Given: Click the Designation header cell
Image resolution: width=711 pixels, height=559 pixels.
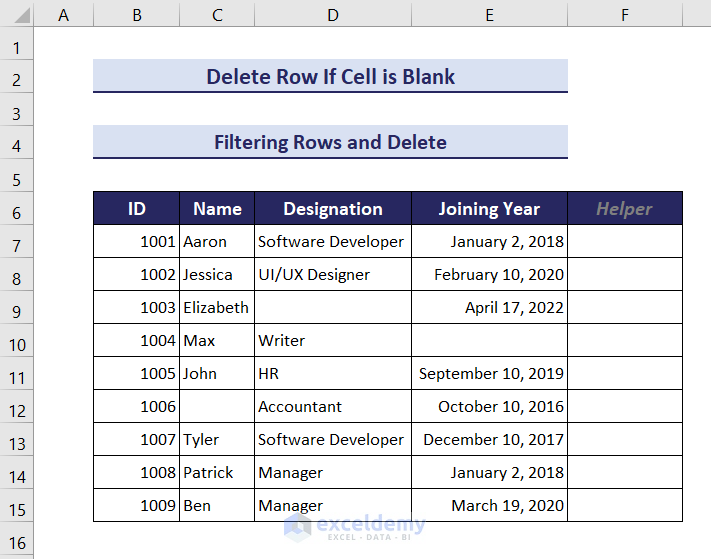Looking at the screenshot, I should pos(332,209).
